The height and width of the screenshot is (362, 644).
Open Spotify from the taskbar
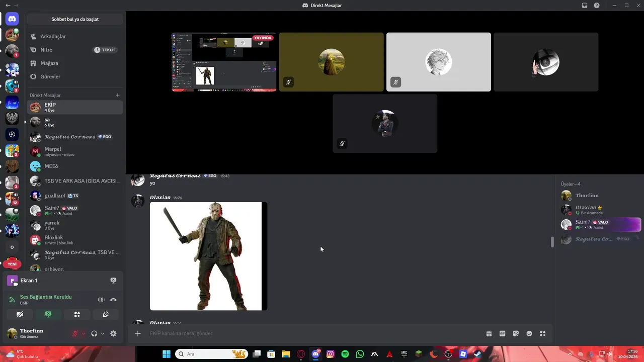pyautogui.click(x=345, y=354)
